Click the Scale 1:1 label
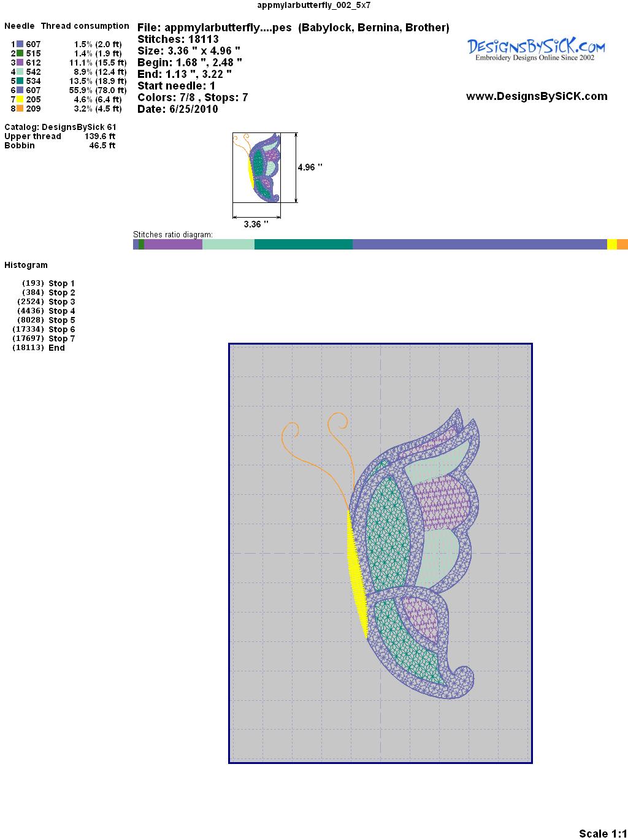This screenshot has width=628, height=840. [602, 833]
